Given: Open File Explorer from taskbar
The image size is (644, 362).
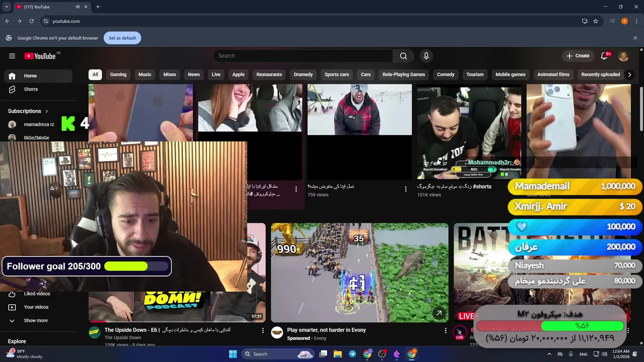Looking at the screenshot, I should tap(338, 354).
